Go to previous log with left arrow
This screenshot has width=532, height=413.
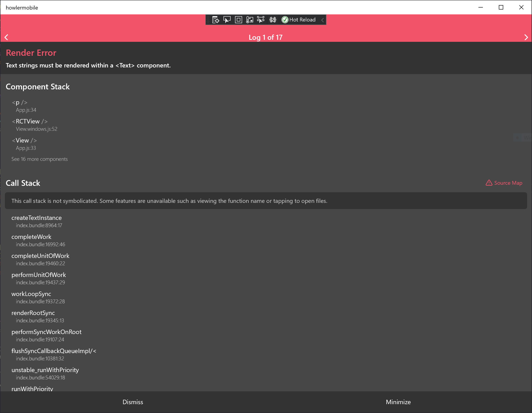[x=6, y=37]
